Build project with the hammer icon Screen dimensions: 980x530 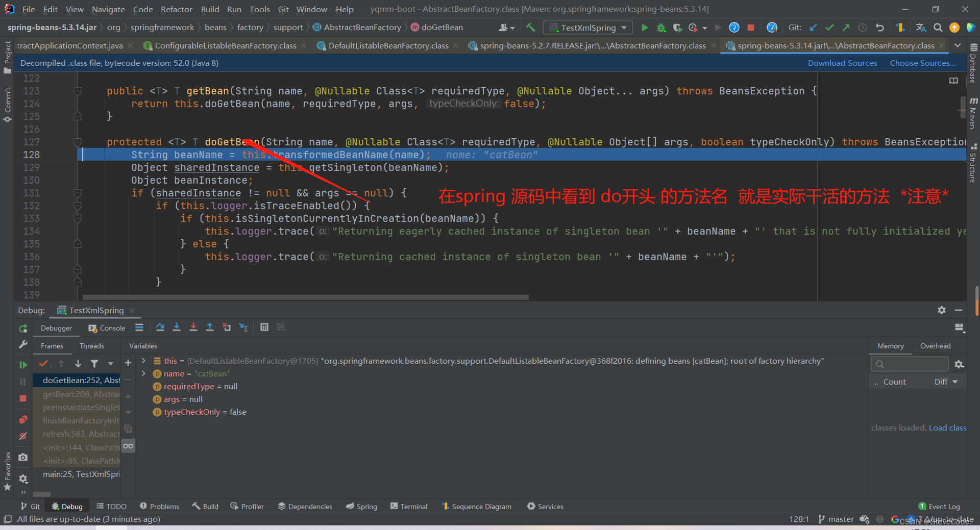tap(531, 28)
